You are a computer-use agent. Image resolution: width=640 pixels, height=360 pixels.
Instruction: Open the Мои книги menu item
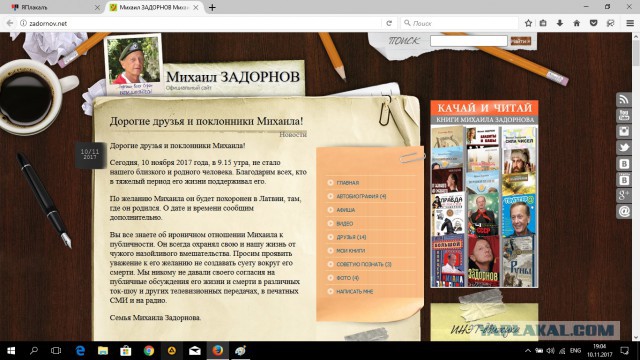[351, 251]
